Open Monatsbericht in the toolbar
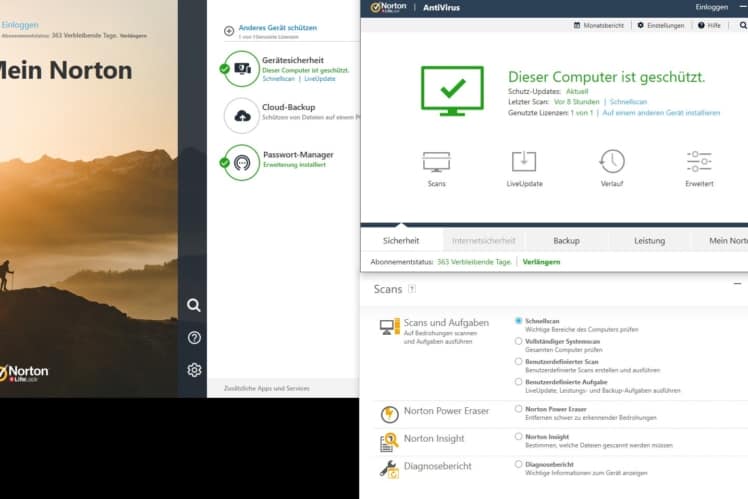748x499 pixels. (599, 25)
